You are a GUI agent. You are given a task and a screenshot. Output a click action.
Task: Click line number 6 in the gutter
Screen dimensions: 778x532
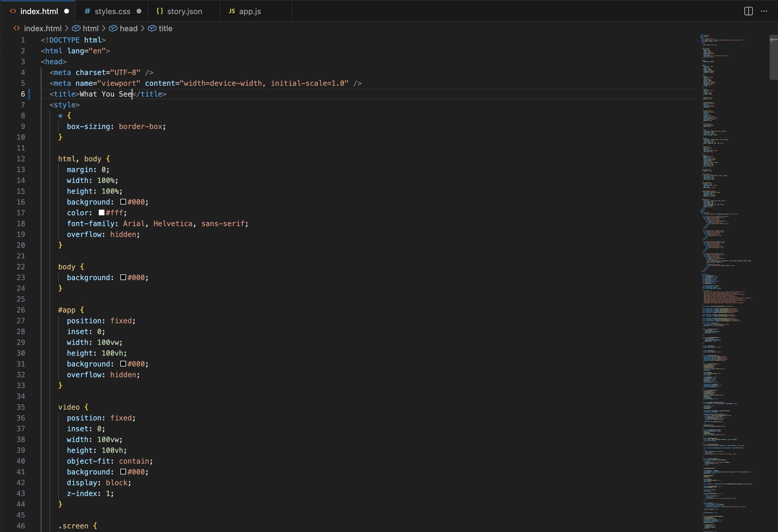pos(23,94)
